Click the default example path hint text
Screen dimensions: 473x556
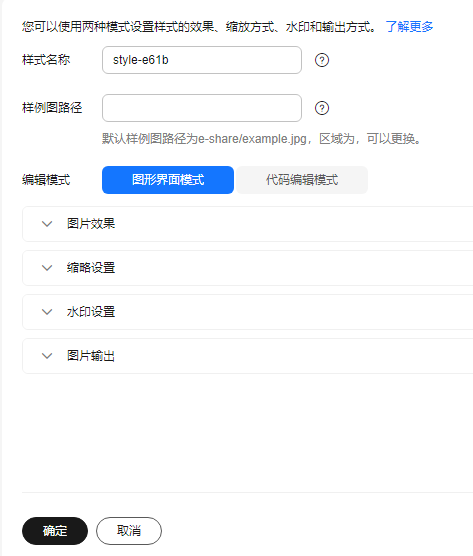coord(262,139)
